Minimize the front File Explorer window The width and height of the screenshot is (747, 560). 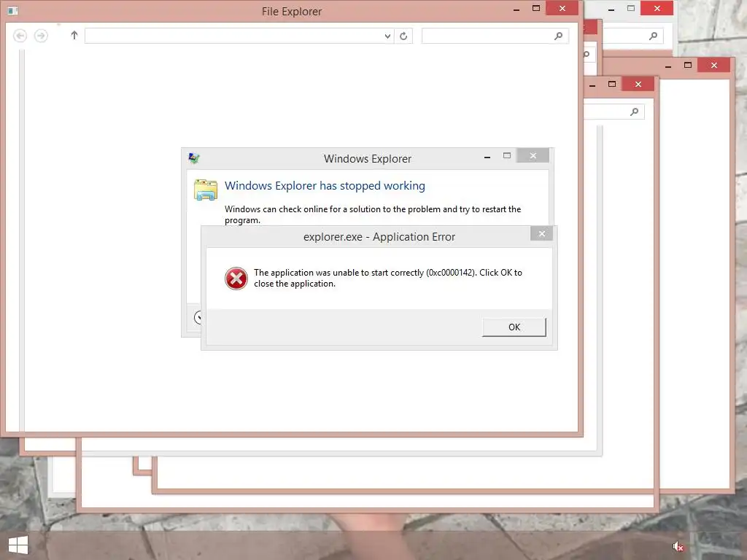point(516,9)
